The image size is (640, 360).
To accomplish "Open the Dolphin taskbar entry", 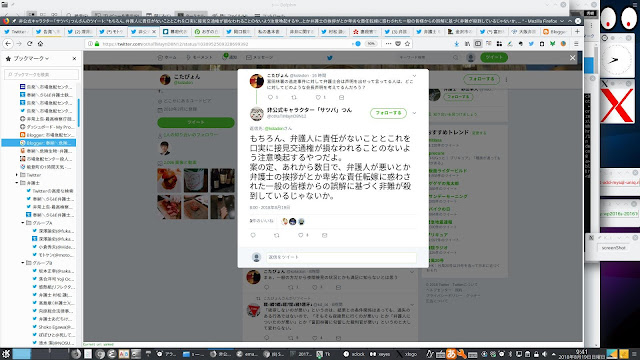I will point(193,354).
